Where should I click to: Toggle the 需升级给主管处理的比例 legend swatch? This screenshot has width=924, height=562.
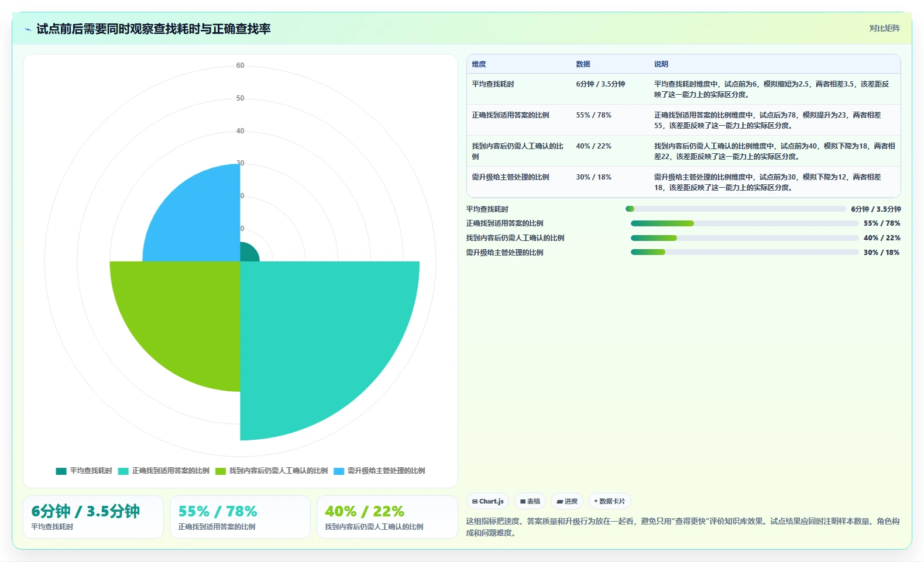339,471
